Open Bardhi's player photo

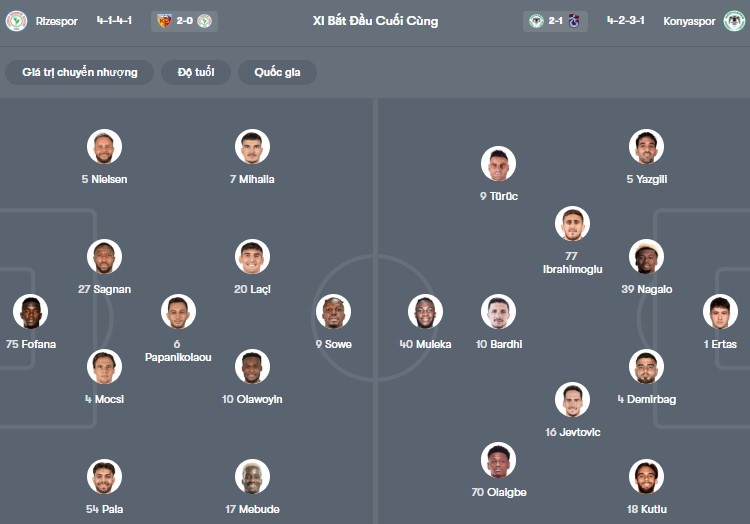[498, 312]
